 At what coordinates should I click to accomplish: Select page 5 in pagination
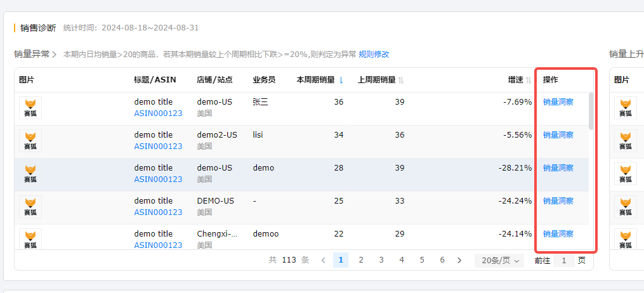[x=422, y=260]
